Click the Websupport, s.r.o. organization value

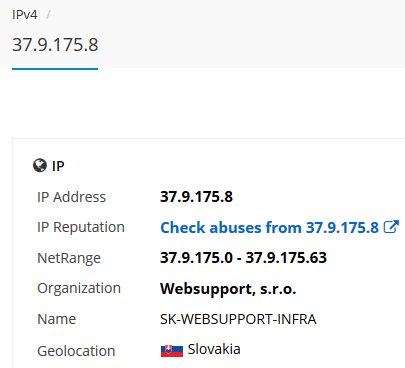pyautogui.click(x=228, y=289)
